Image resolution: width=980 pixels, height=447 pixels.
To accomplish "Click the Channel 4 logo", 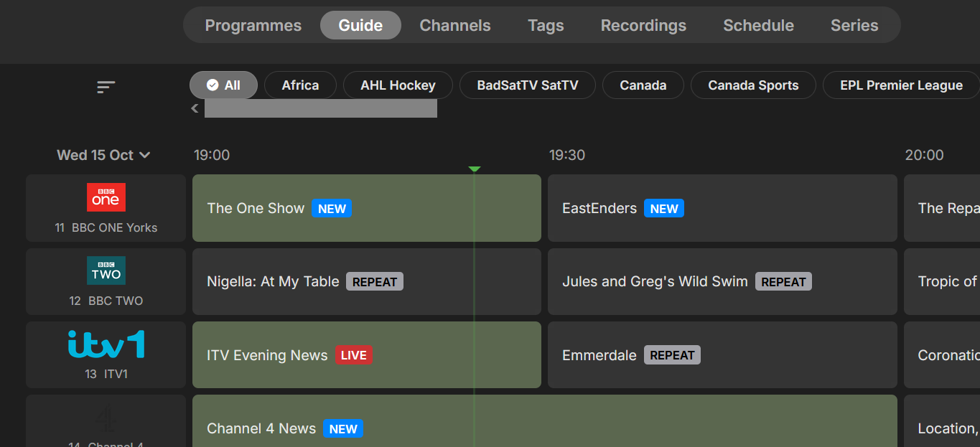I will pyautogui.click(x=106, y=418).
